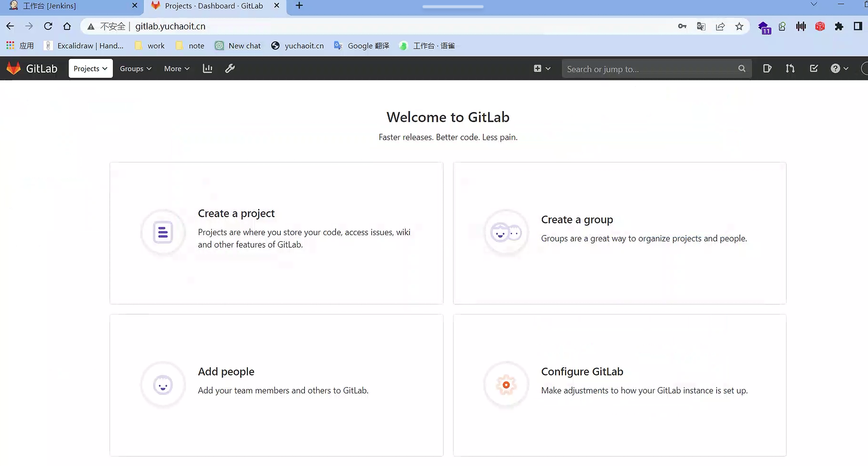This screenshot has height=466, width=868.
Task: Switch to the Jenkins browser tab
Action: click(x=50, y=6)
